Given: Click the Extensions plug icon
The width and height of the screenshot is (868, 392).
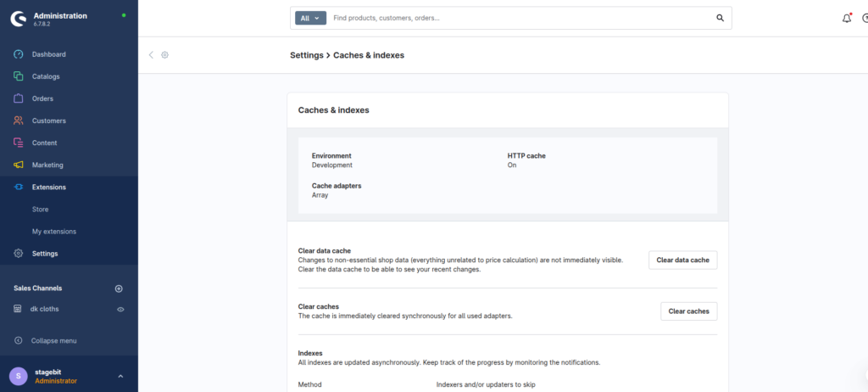Looking at the screenshot, I should point(19,188).
